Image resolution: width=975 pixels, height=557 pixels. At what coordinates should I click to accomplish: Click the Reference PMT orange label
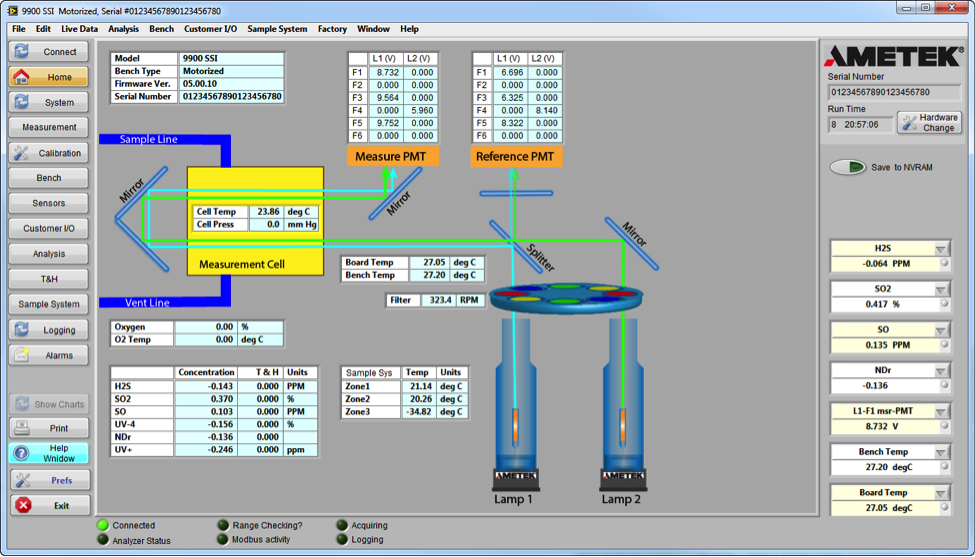click(516, 157)
